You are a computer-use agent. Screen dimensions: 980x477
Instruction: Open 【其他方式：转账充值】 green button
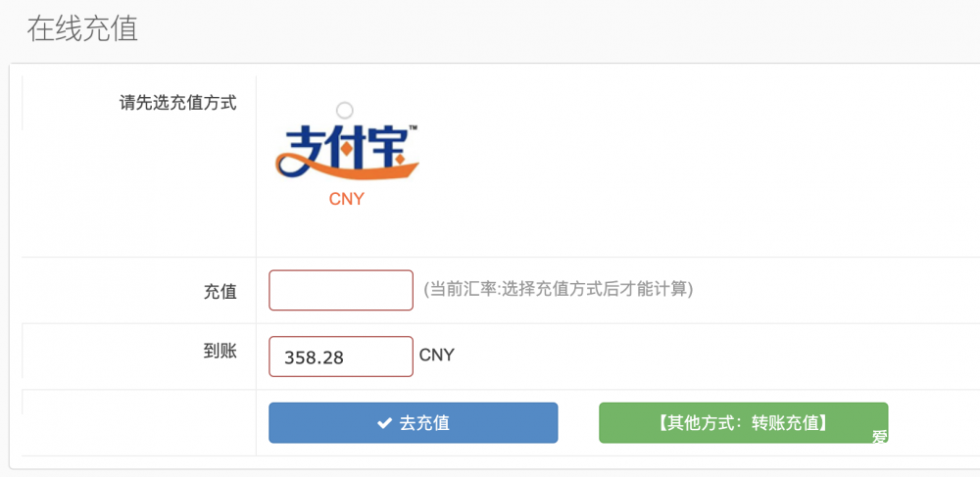pos(743,423)
